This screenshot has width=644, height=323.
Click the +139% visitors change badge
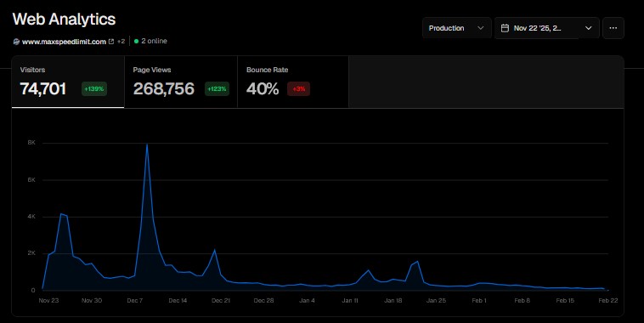point(94,88)
